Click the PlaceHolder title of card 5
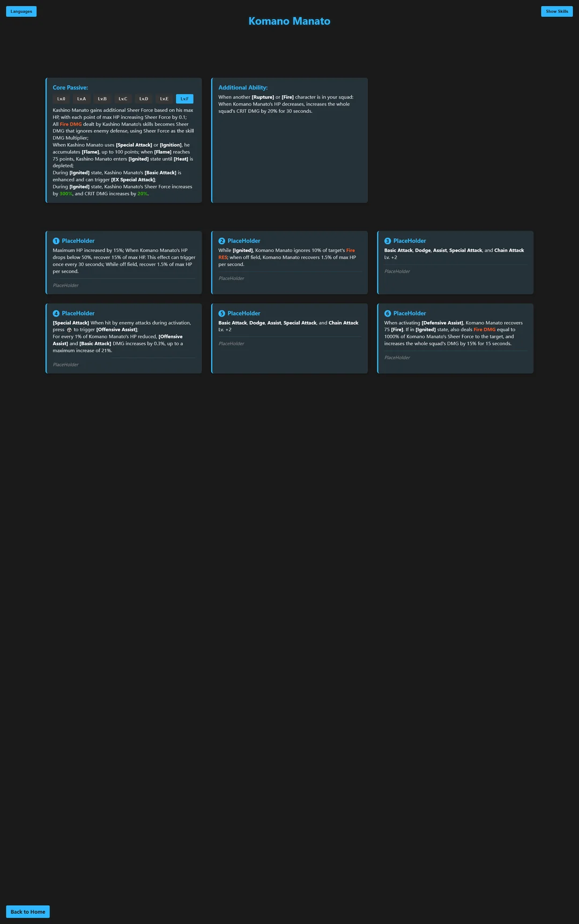This screenshot has height=924, width=579. (244, 313)
